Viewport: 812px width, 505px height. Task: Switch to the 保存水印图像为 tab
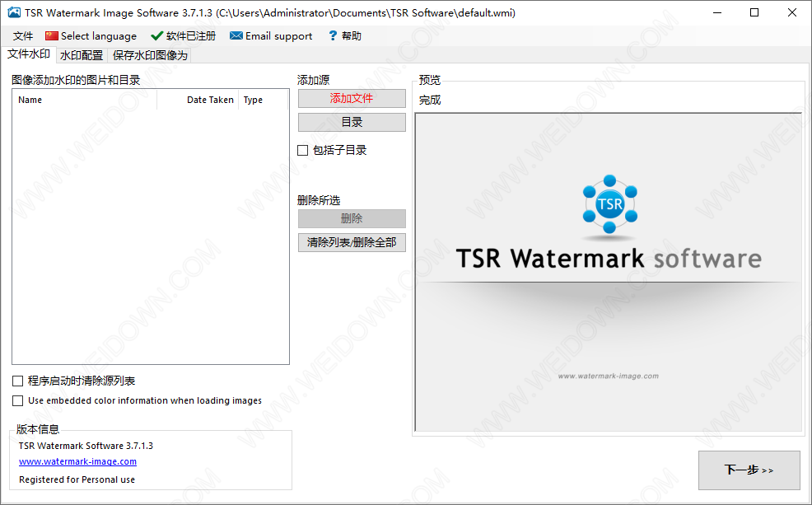[x=150, y=55]
